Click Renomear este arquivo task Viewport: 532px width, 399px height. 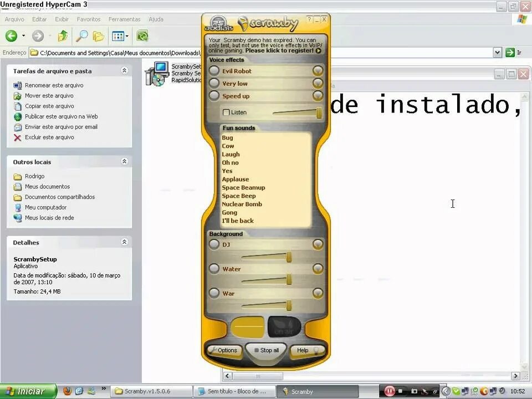coord(54,85)
